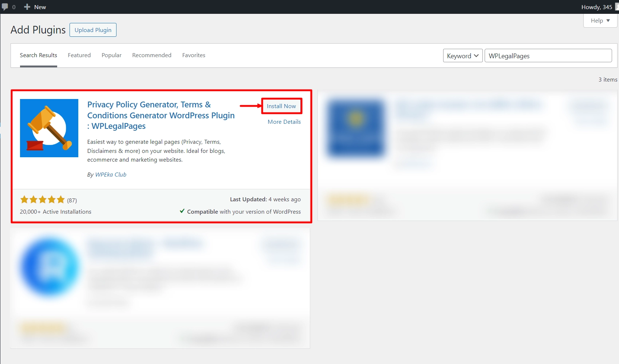Click the comments bubble icon in the admin bar
Image resolution: width=619 pixels, height=364 pixels.
(x=5, y=7)
